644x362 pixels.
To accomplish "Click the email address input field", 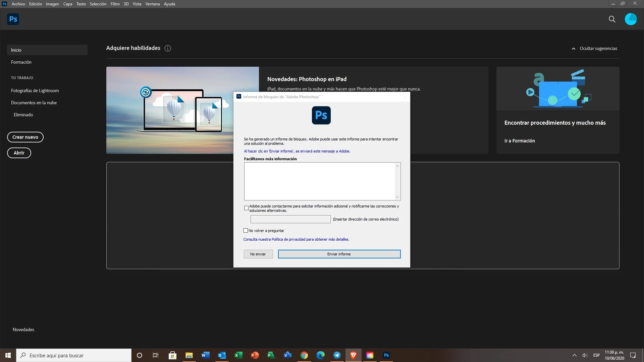I will [x=290, y=219].
